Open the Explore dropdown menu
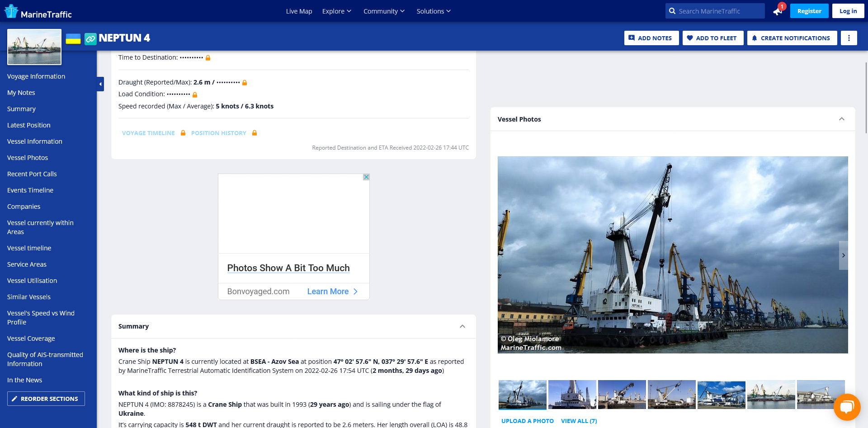Viewport: 868px width, 428px height. (337, 11)
